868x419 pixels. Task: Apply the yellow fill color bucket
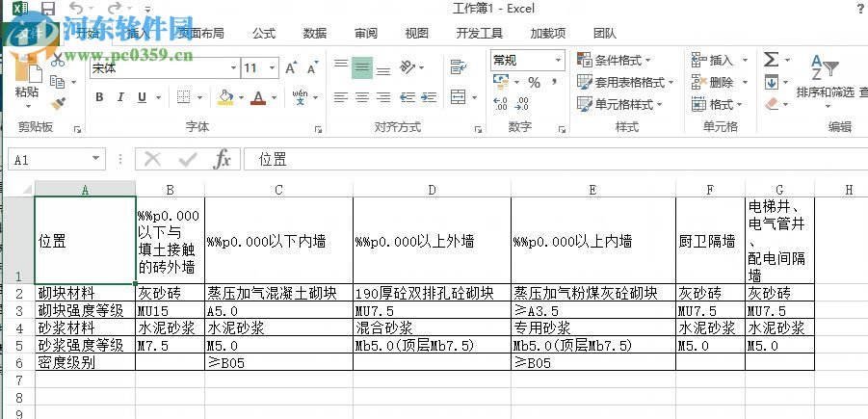click(225, 97)
